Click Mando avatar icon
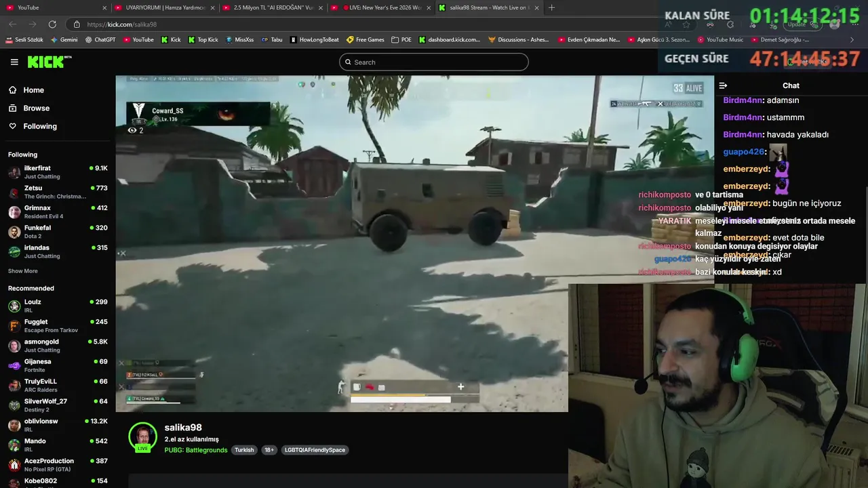The height and width of the screenshot is (488, 868). pyautogui.click(x=14, y=445)
